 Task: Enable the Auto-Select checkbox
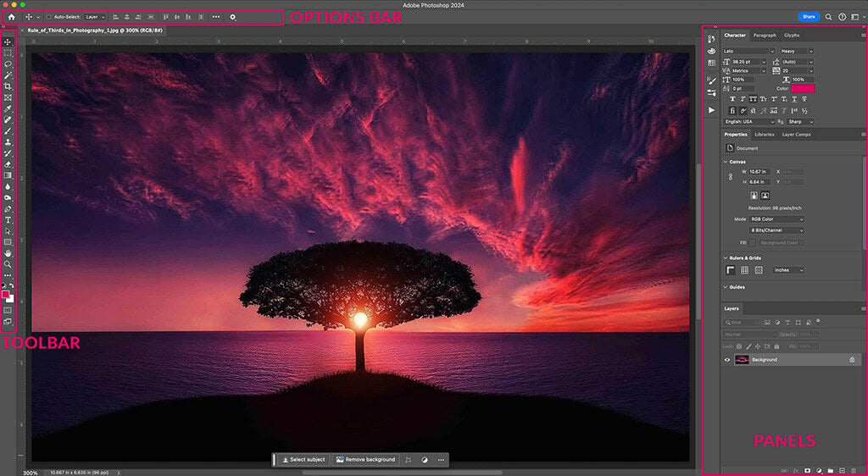point(48,17)
